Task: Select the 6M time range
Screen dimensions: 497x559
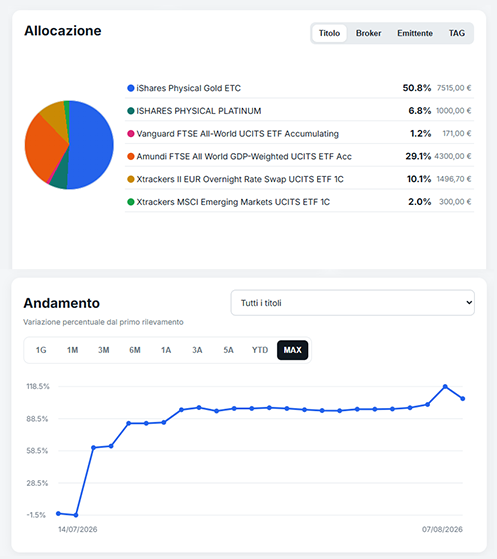Action: 135,350
